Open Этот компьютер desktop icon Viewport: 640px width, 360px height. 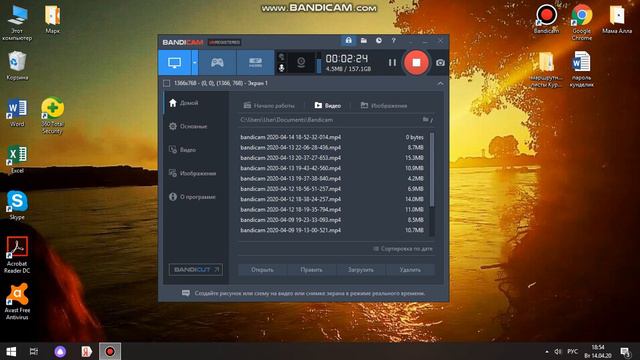(x=17, y=23)
